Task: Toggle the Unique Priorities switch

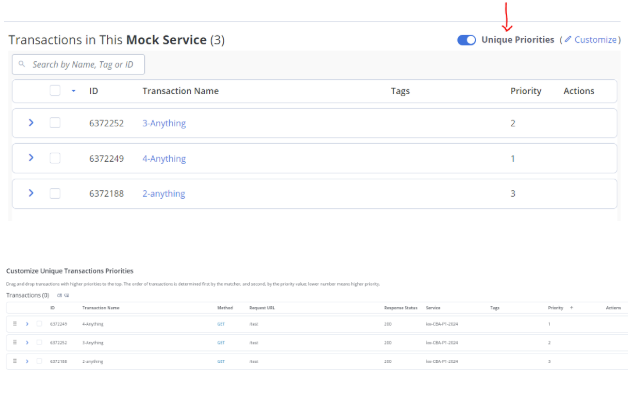Action: (466, 40)
